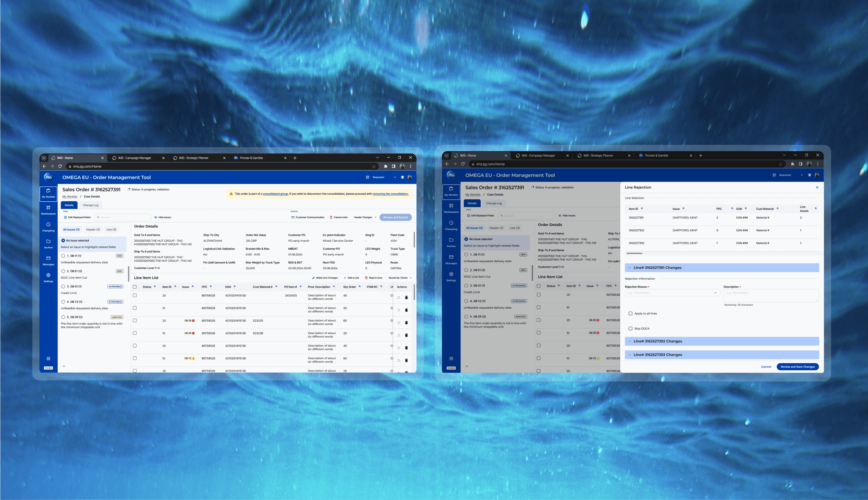
Task: Close the Line Rejection panel
Action: point(817,187)
